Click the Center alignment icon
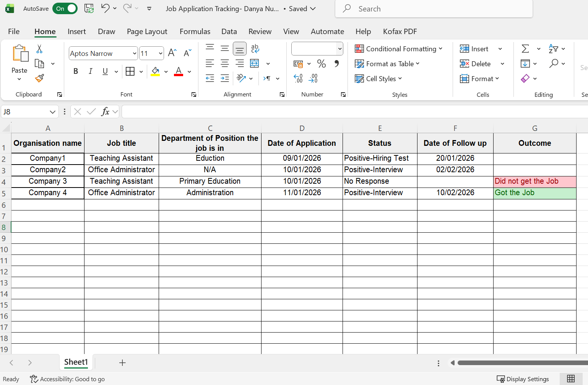 coord(225,64)
